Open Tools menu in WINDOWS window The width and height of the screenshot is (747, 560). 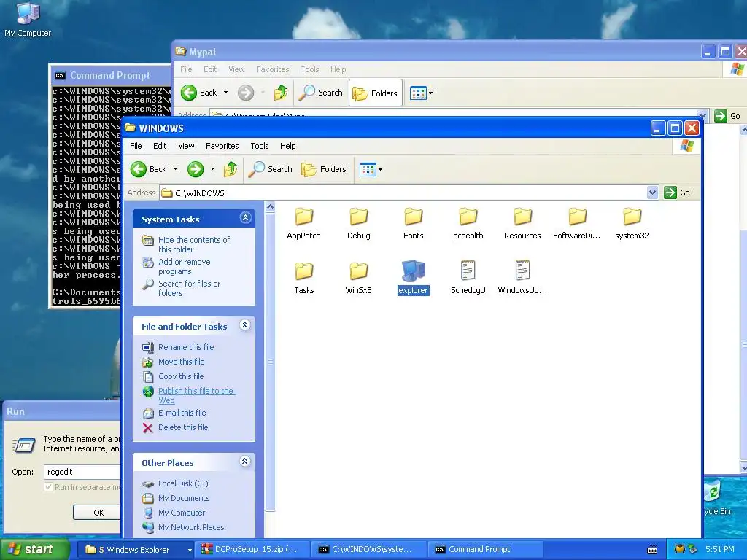tap(260, 146)
